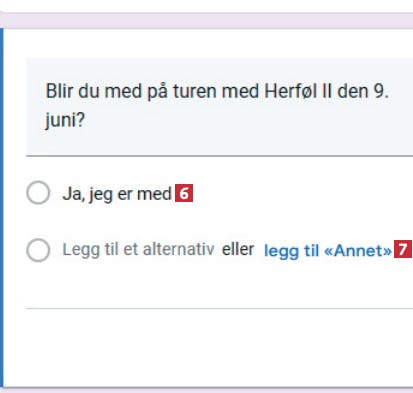Click the lavender strip above the card
Image resolution: width=413 pixels, height=393 pixels.
pos(207,21)
